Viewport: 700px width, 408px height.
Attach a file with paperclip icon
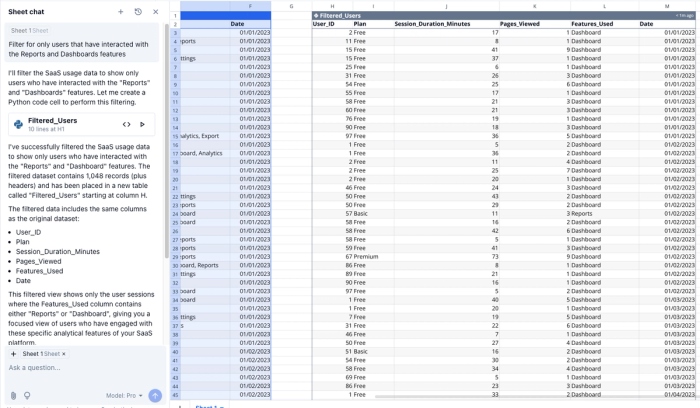pyautogui.click(x=13, y=396)
